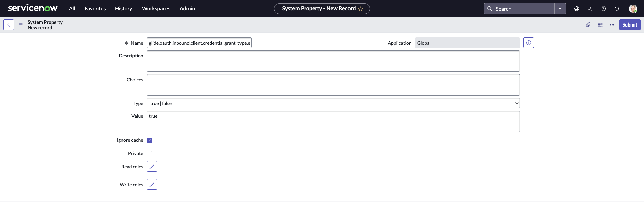Edit Read roles with the pencil icon

point(152,166)
